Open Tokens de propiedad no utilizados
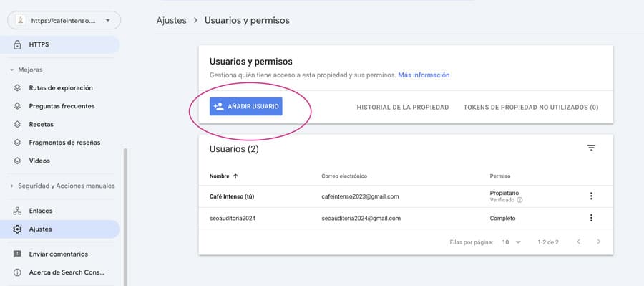 pos(531,107)
